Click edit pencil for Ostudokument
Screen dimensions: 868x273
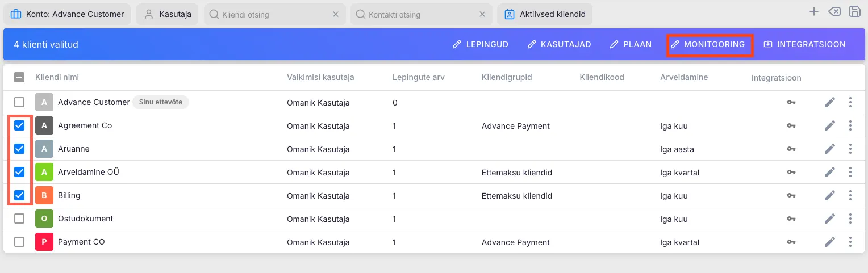tap(830, 219)
